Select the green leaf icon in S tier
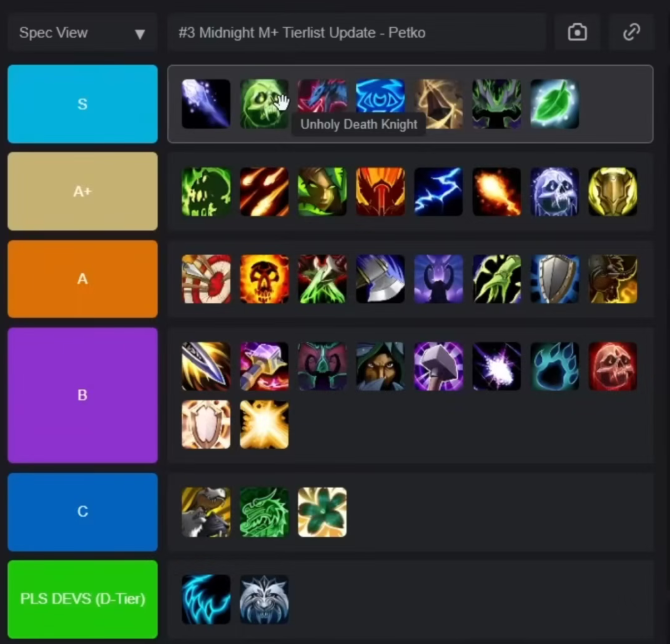670x644 pixels. coord(555,104)
